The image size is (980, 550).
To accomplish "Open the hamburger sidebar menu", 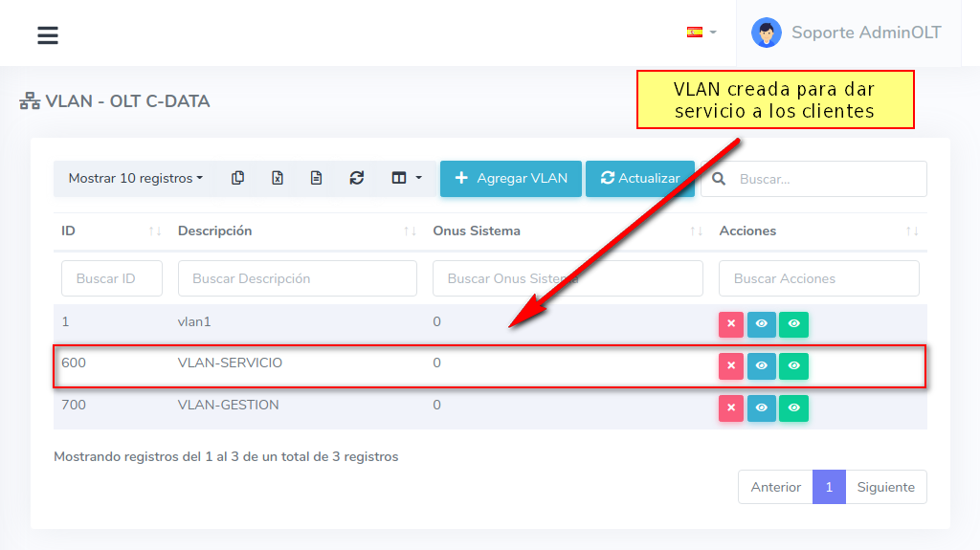I will coord(48,35).
